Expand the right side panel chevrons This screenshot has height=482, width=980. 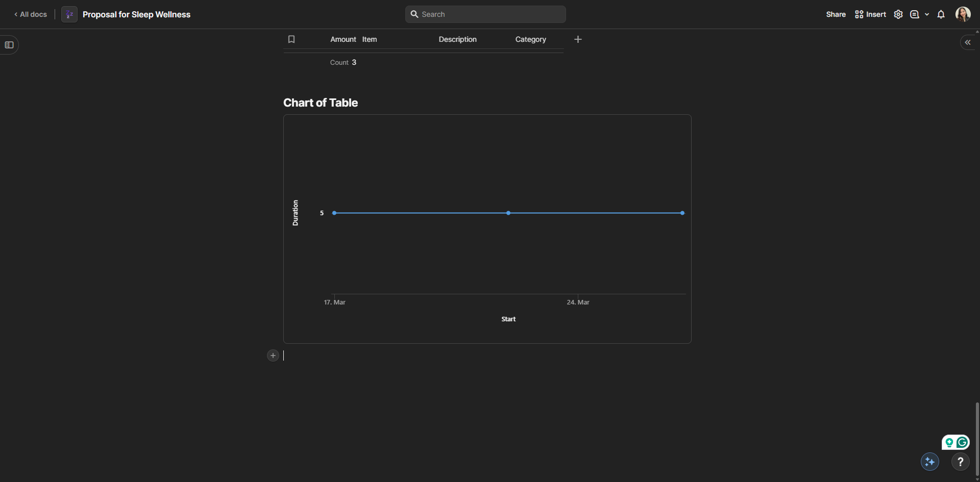(x=968, y=42)
